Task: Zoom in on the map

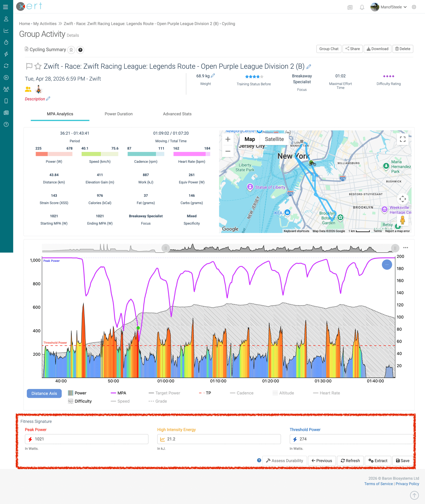Action: click(x=228, y=139)
